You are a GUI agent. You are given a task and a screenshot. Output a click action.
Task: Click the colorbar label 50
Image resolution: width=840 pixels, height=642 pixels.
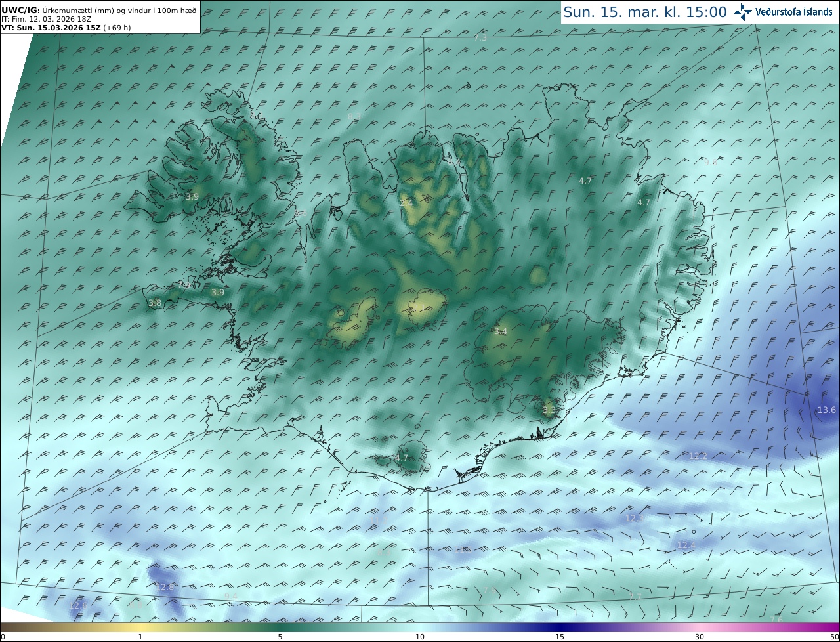coord(834,637)
